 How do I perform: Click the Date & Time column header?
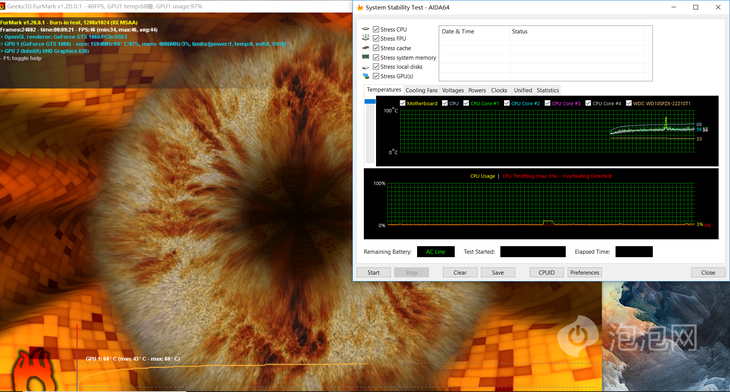click(x=474, y=32)
